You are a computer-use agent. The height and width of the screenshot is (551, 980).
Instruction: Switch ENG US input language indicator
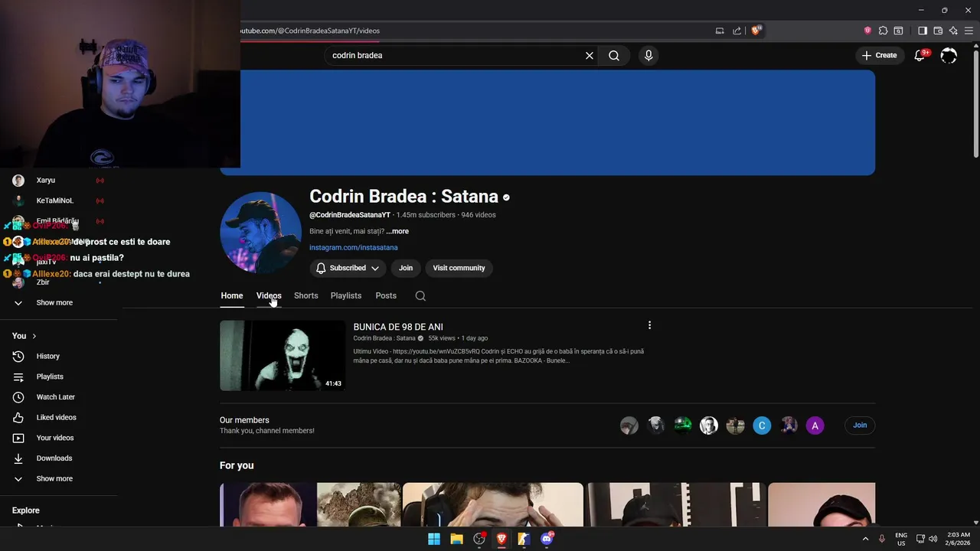[x=901, y=539]
